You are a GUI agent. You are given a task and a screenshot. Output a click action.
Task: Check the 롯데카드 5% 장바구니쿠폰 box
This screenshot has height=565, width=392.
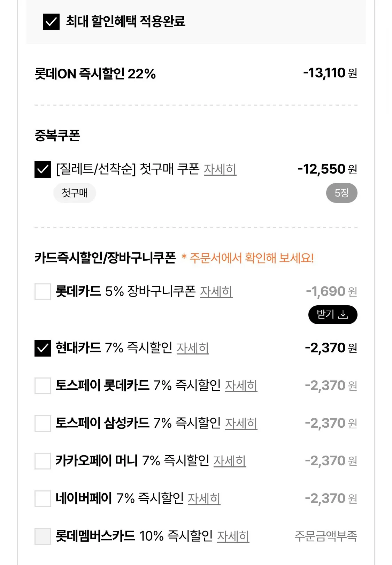point(43,292)
